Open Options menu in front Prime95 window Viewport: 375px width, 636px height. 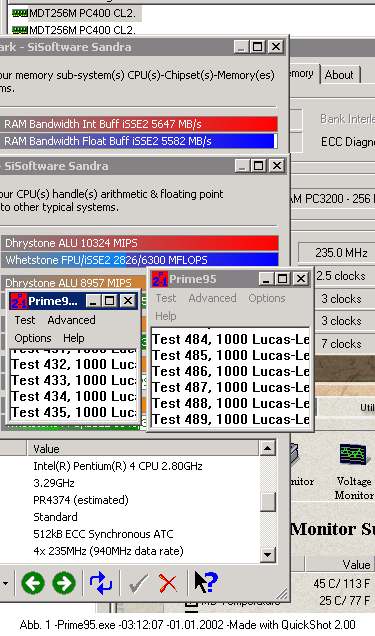coord(267,298)
